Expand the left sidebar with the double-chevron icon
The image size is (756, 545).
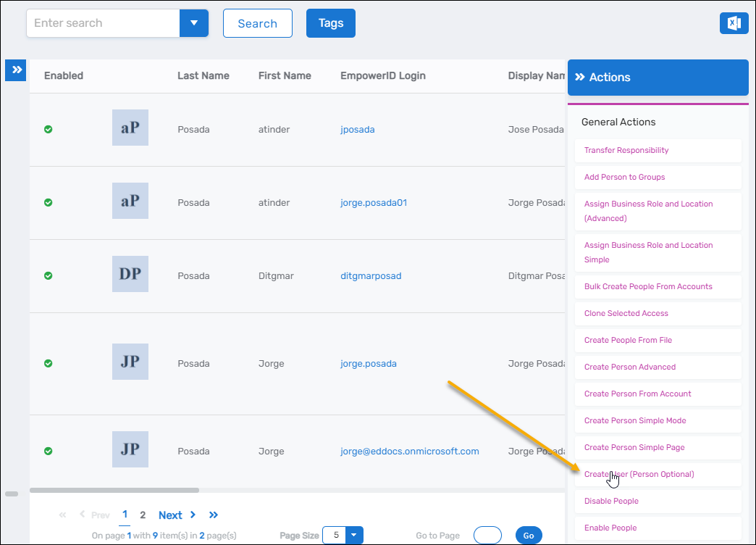[x=15, y=70]
